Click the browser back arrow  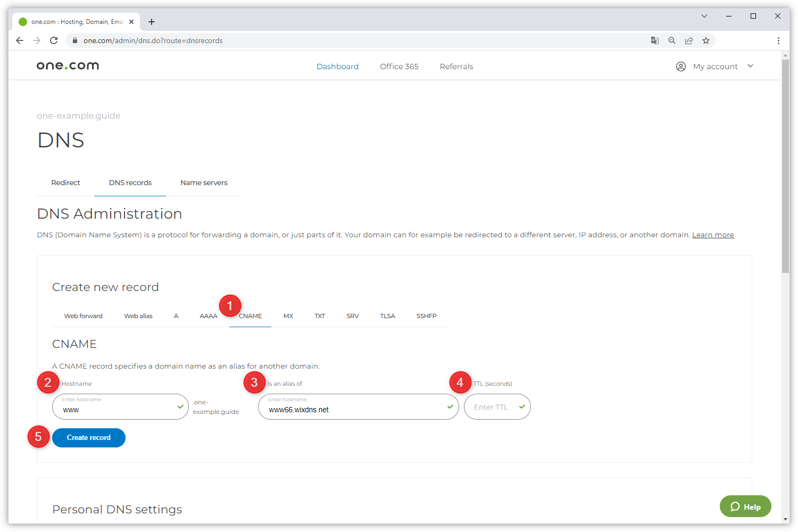[x=20, y=40]
